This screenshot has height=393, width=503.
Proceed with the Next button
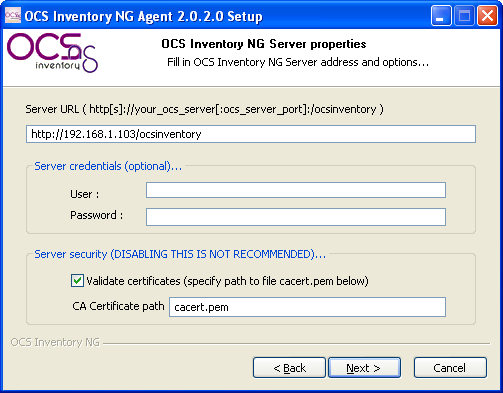tap(364, 368)
